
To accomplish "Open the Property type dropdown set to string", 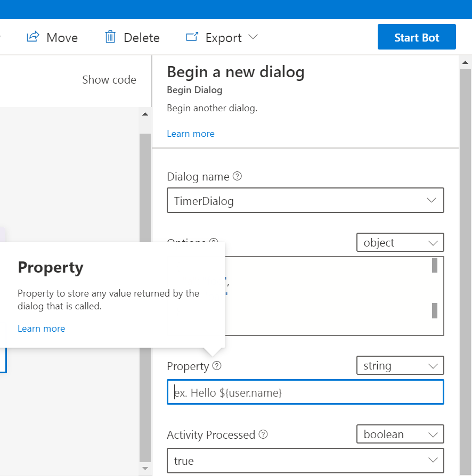I will click(400, 365).
